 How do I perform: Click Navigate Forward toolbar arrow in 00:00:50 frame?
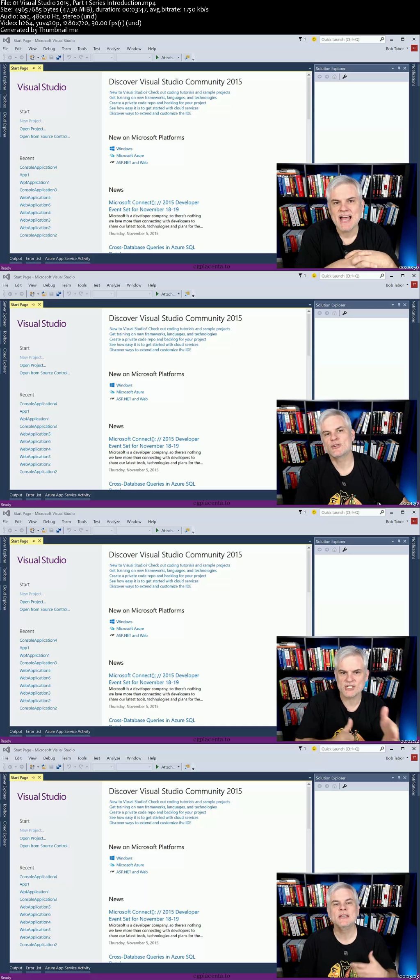pyautogui.click(x=22, y=57)
